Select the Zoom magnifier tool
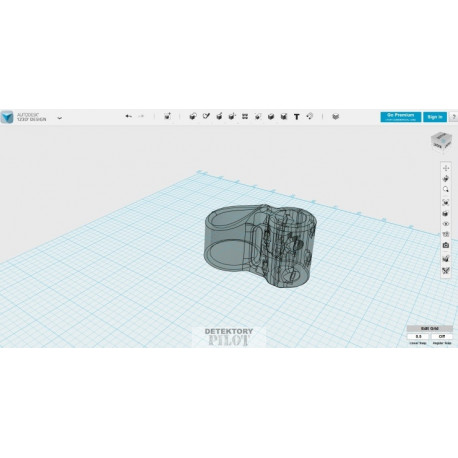Image resolution: width=458 pixels, height=458 pixels. [x=446, y=190]
